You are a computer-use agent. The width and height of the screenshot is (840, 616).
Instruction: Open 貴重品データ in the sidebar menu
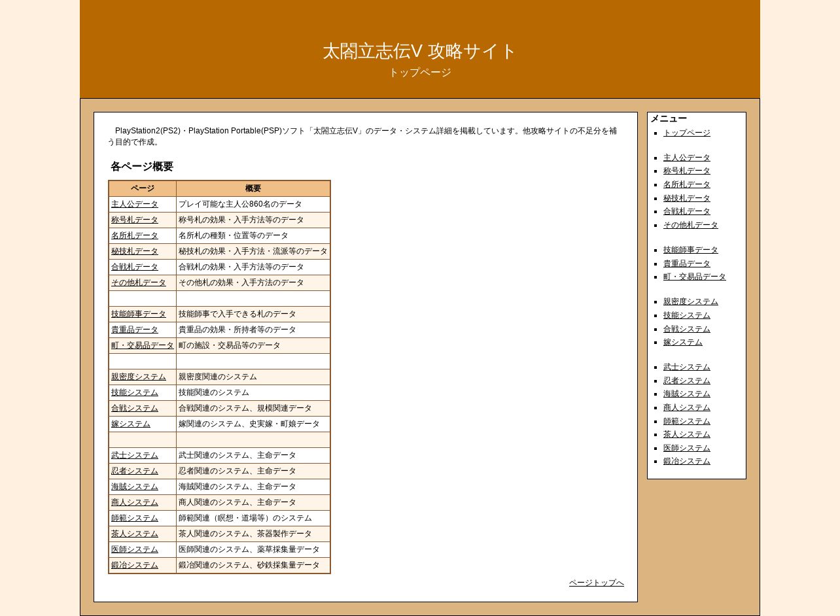[686, 264]
